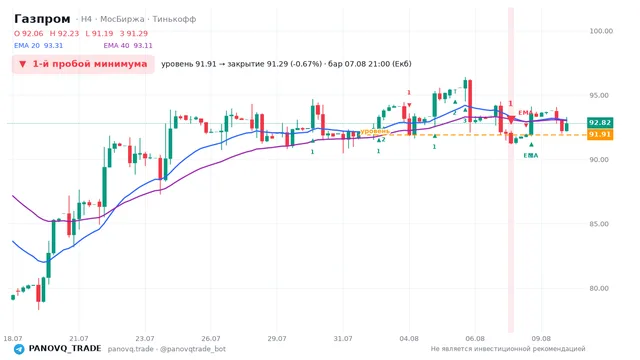Click the 'Не является инвестиционной рекомендацией' disclaimer

tap(508, 349)
